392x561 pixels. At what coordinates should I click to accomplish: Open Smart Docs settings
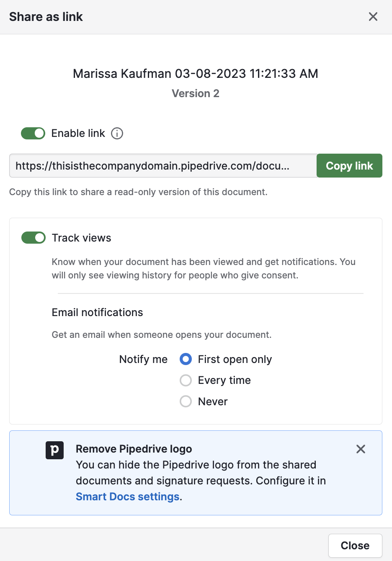point(127,497)
